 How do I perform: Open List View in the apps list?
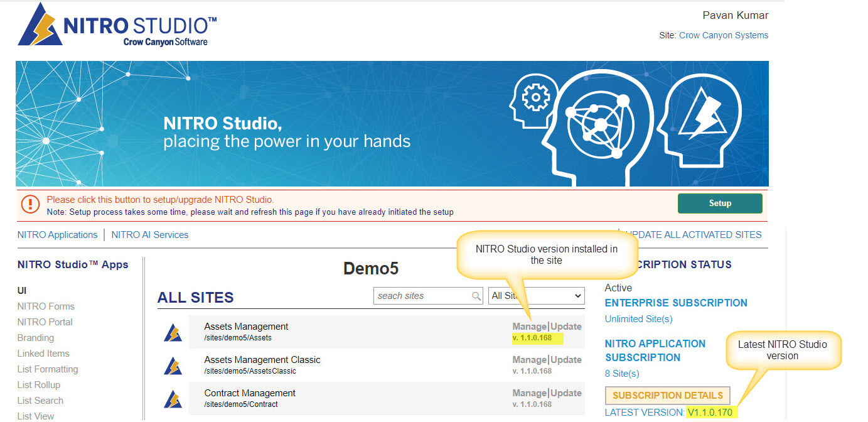click(36, 416)
